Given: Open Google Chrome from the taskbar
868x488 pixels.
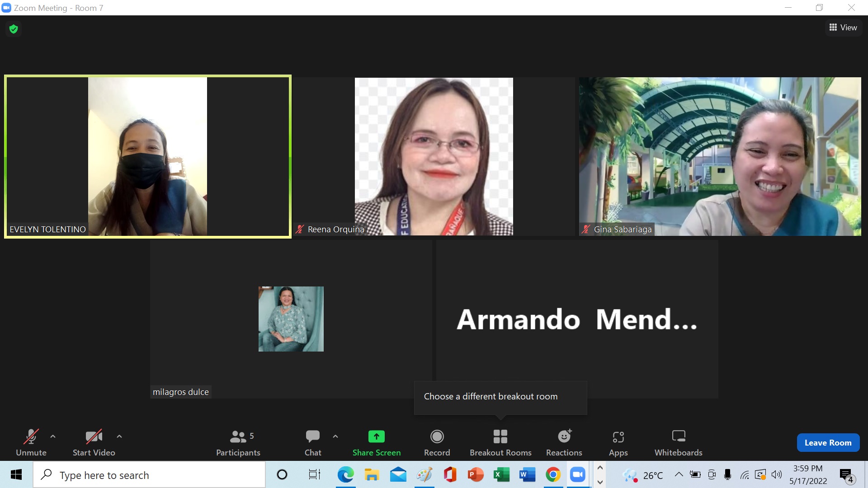Looking at the screenshot, I should pos(553,475).
